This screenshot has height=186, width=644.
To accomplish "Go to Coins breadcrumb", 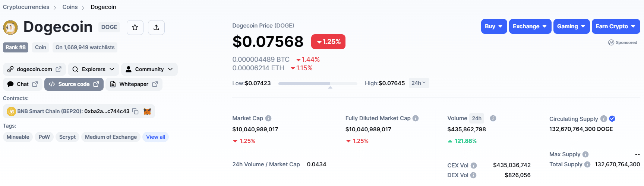I will coord(70,7).
